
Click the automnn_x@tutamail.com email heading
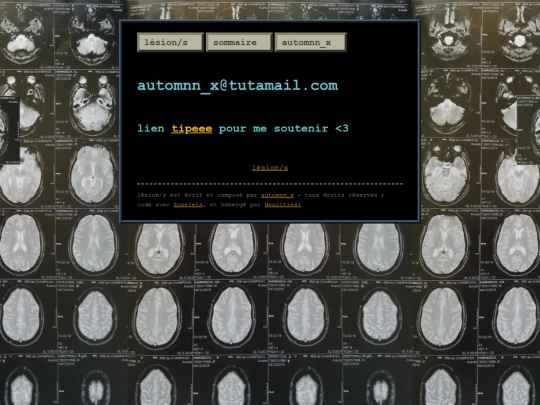coord(238,85)
